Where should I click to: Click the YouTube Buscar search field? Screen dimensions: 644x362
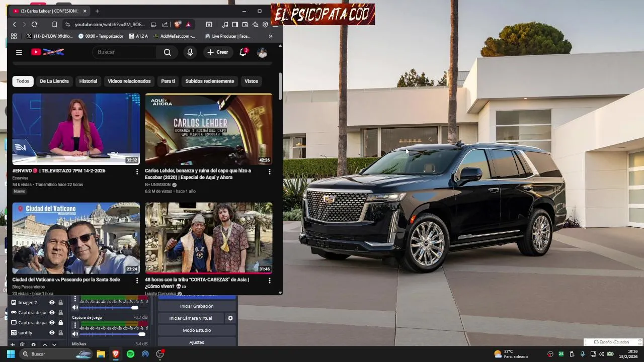[125, 52]
